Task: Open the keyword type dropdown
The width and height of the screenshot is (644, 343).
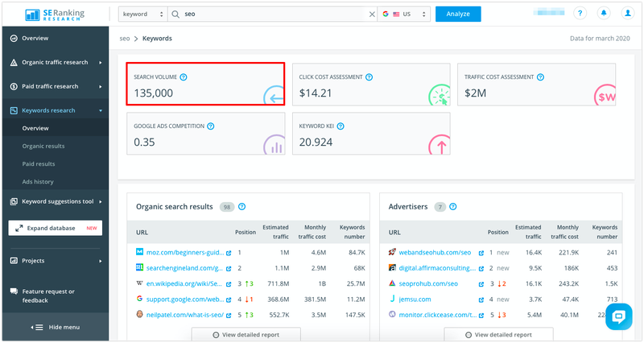Action: (142, 14)
